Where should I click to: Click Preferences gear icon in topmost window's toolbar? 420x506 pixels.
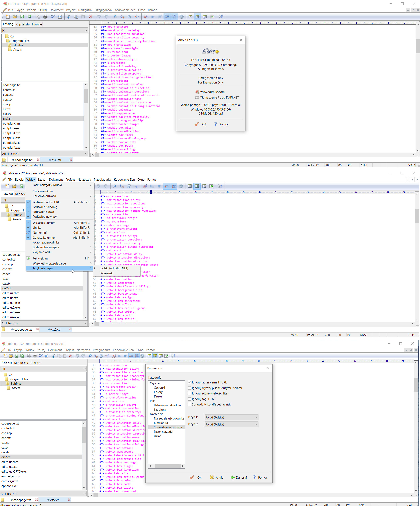pyautogui.click(x=181, y=17)
